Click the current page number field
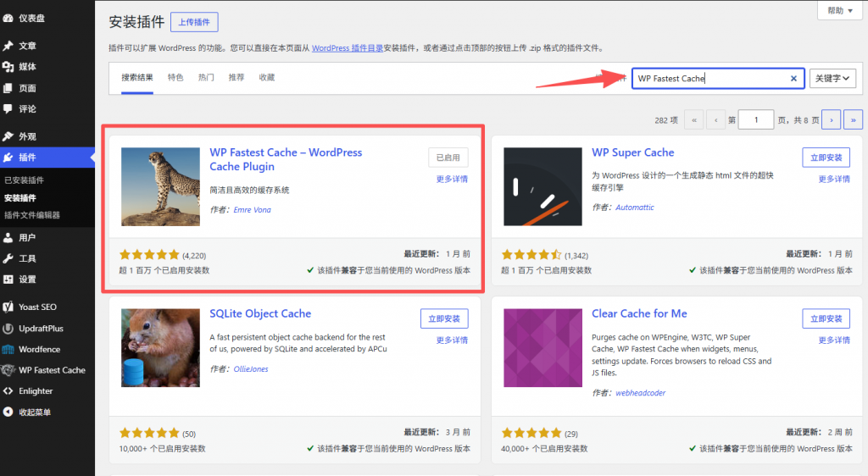The image size is (868, 476). click(756, 120)
